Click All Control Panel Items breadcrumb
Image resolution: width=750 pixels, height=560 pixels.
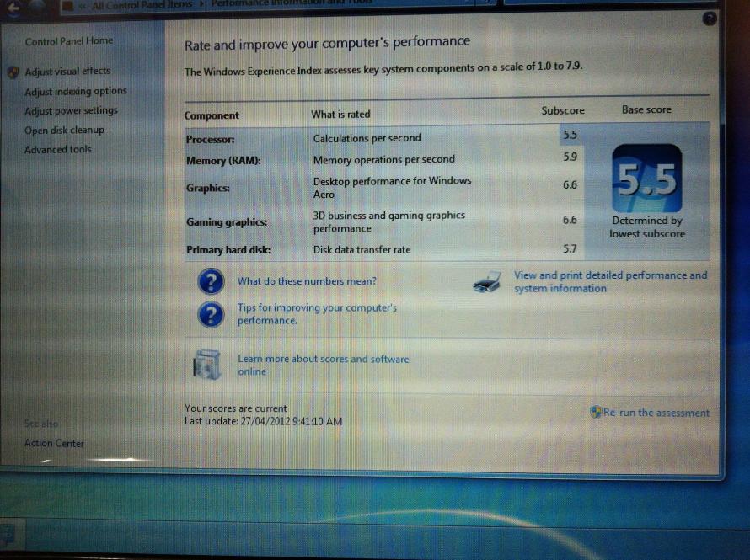(x=142, y=5)
